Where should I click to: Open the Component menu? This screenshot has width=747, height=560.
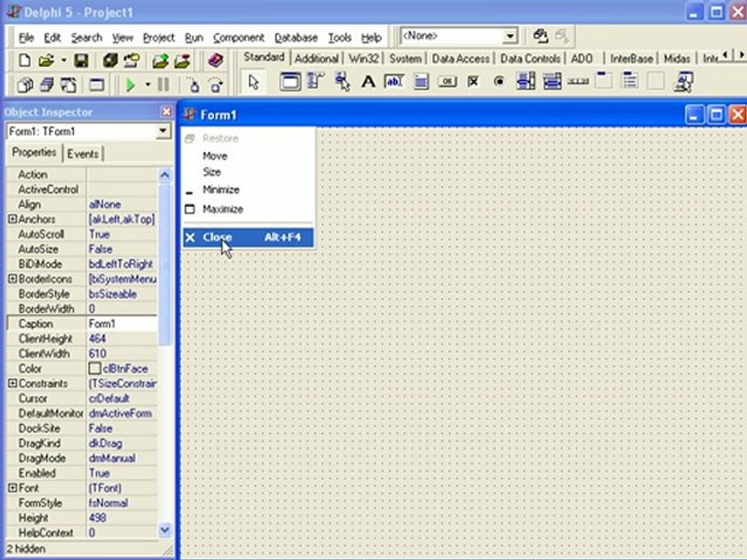pos(238,37)
